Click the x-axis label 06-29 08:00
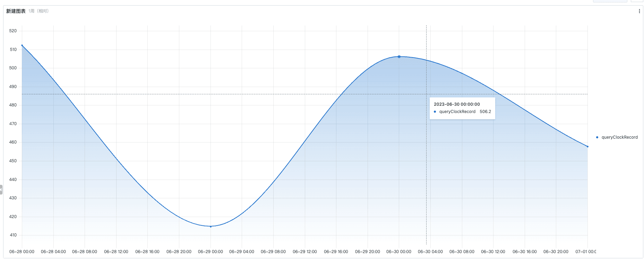 coord(273,252)
